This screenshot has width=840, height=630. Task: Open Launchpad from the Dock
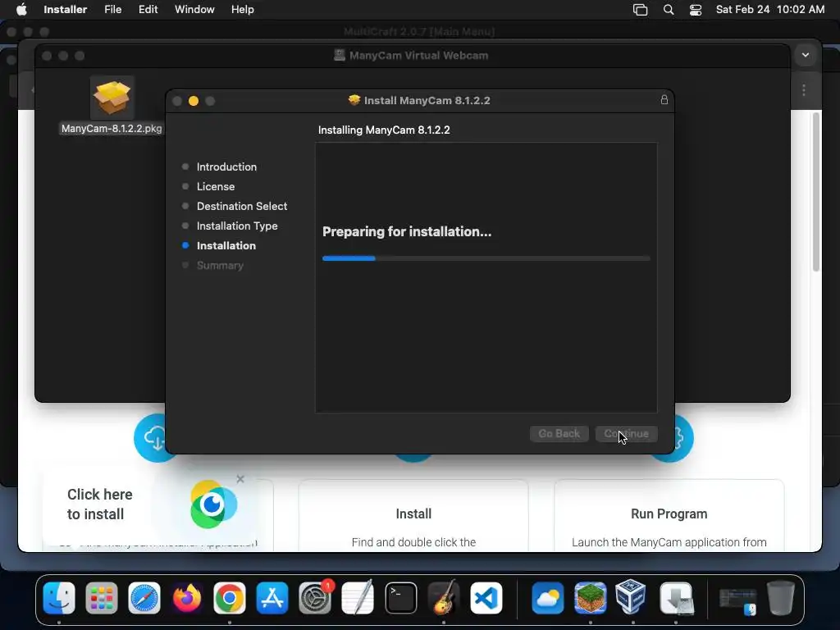coord(101,598)
